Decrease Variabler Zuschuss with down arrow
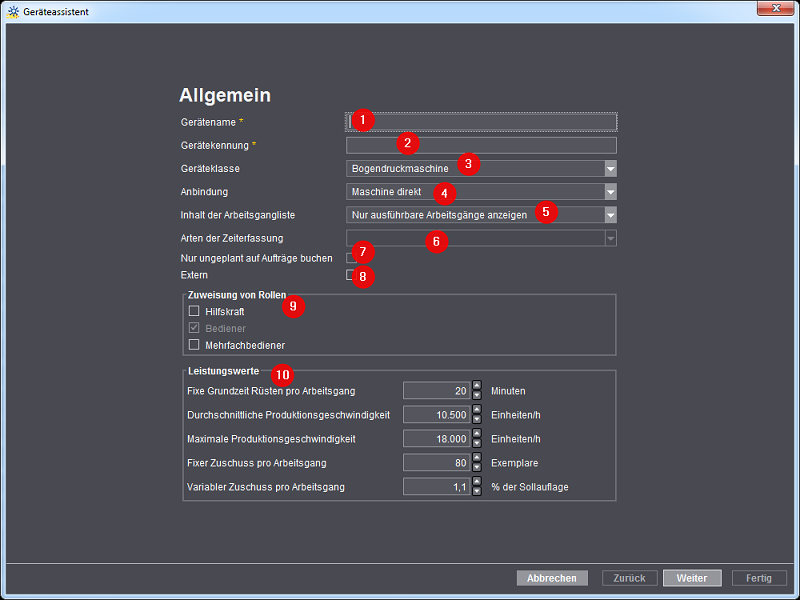This screenshot has width=800, height=600. [477, 491]
